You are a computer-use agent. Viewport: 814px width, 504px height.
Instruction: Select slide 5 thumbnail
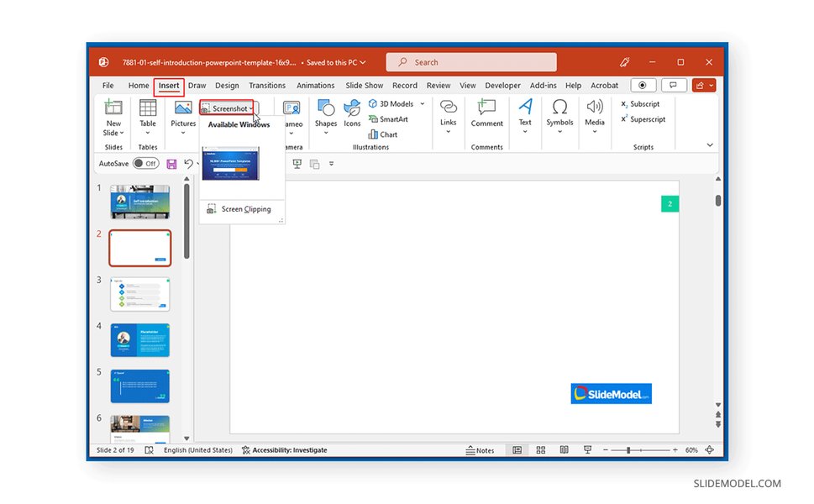coord(139,386)
